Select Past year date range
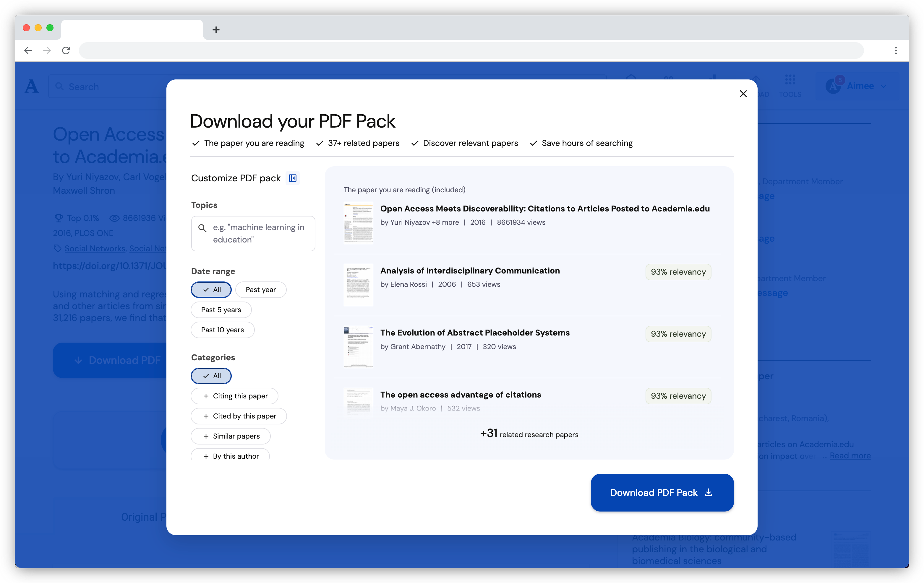 [x=260, y=289]
